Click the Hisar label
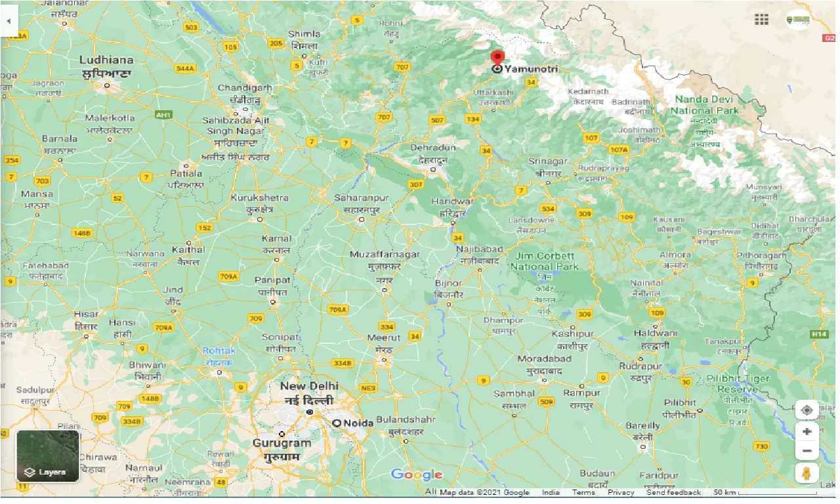Screen dimensions: 840x504 click(86, 320)
